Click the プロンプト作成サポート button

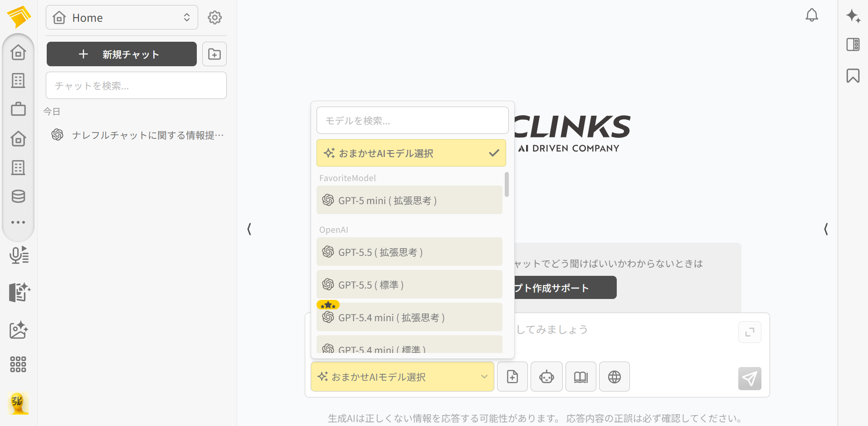coord(565,288)
